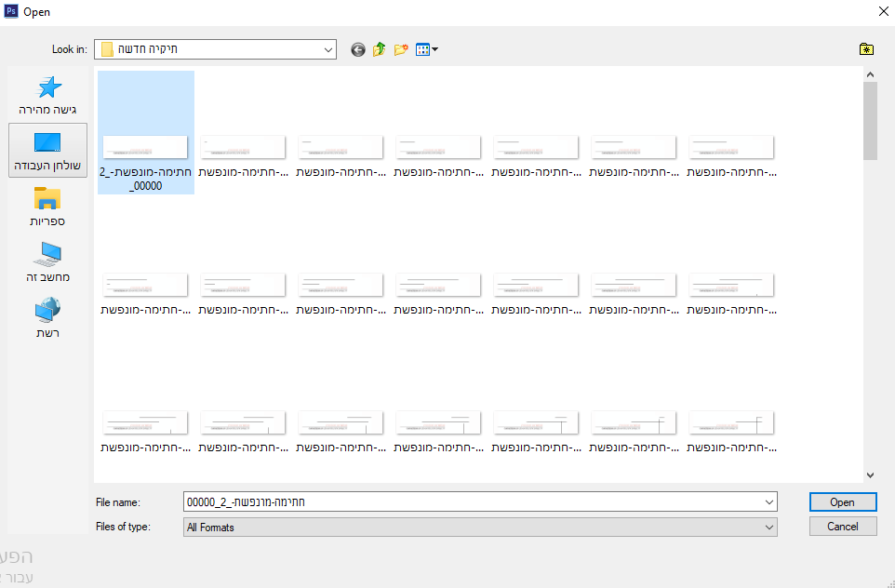The image size is (895, 588).
Task: Select שולחן העבודה (Desktop) in places bar
Action: coord(48,150)
